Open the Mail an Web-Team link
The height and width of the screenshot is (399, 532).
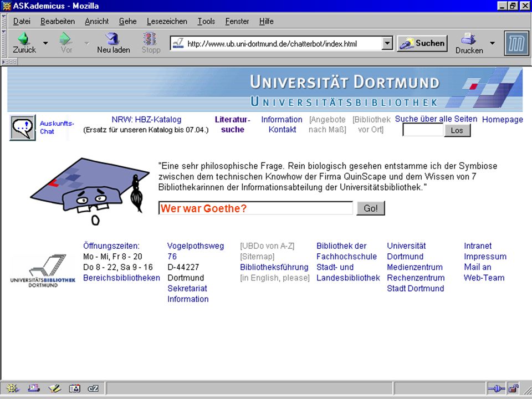(484, 273)
